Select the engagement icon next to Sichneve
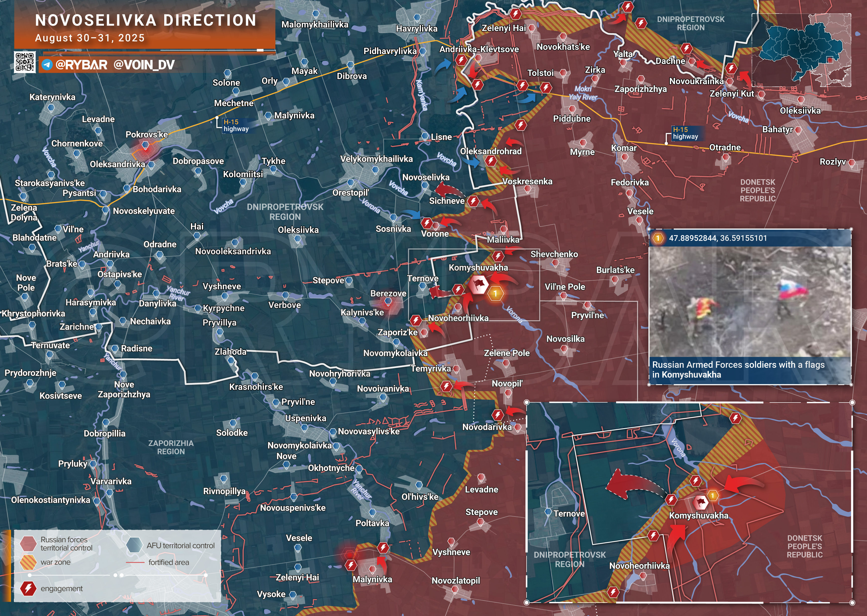Viewport: 867px width, 616px height. point(473,201)
